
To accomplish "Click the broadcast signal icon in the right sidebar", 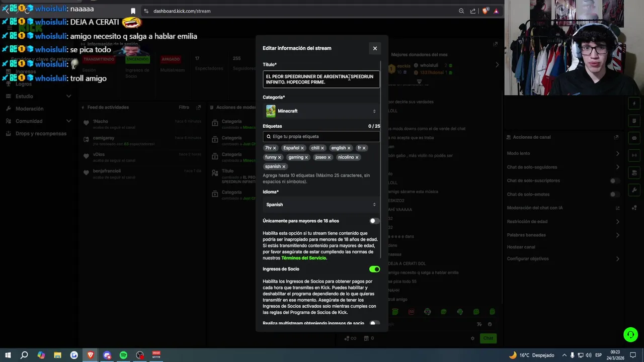I will (x=634, y=156).
